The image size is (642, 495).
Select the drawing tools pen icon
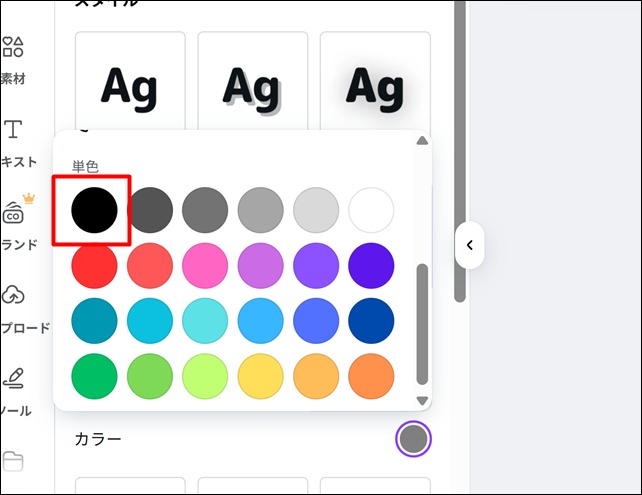14,379
